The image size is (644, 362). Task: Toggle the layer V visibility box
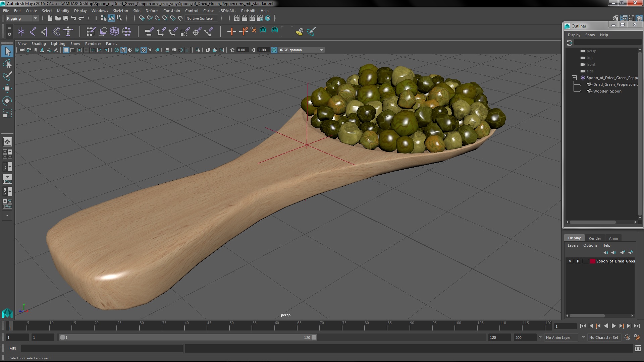click(570, 261)
